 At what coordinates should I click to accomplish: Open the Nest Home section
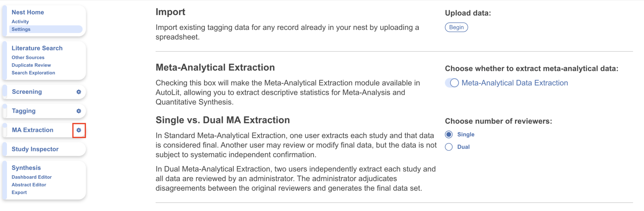pyautogui.click(x=28, y=12)
